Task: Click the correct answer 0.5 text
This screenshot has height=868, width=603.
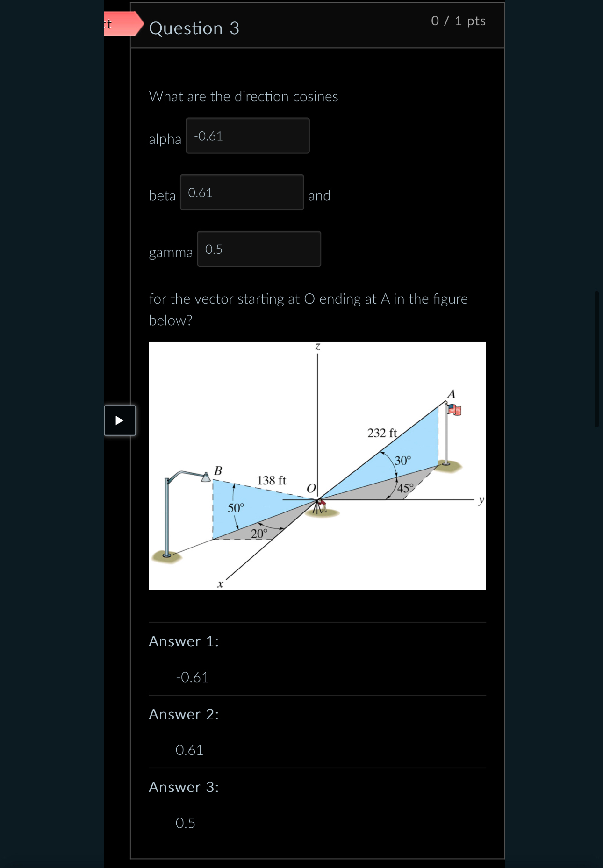Action: coord(184,823)
